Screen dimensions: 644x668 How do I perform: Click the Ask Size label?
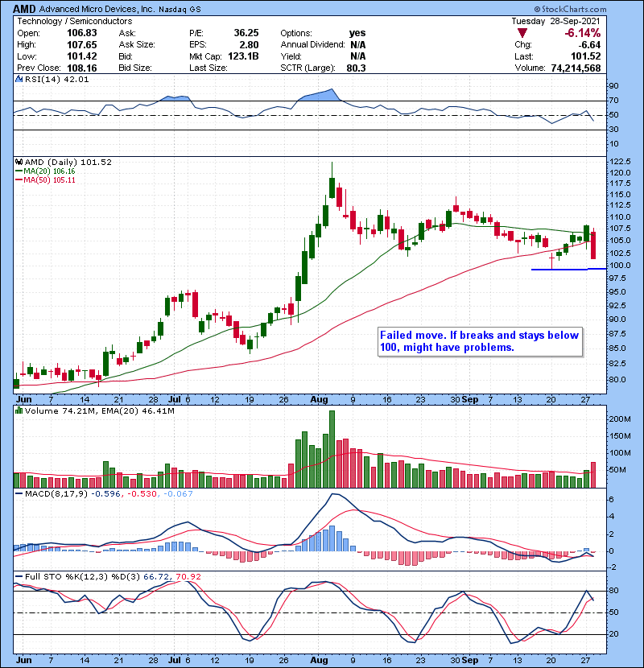(137, 45)
